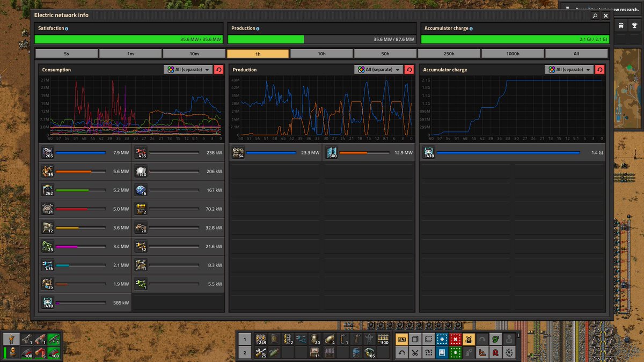
Task: Select the 10m time range tab
Action: point(194,54)
